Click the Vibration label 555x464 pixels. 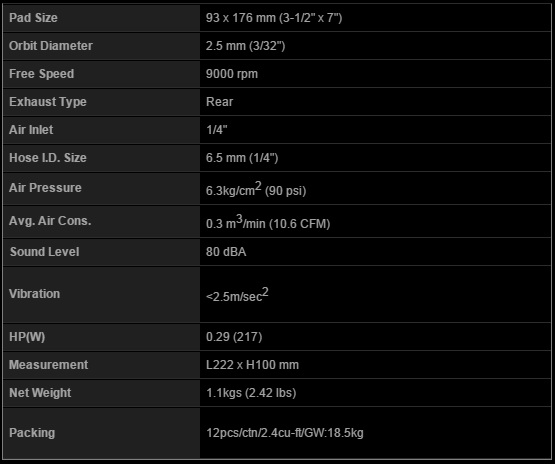pos(35,294)
